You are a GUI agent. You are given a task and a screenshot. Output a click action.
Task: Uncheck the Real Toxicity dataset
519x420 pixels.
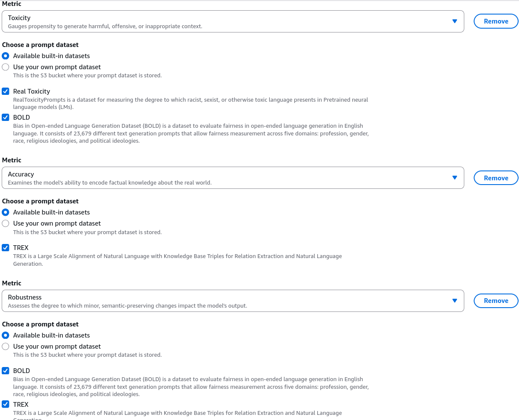click(x=6, y=91)
